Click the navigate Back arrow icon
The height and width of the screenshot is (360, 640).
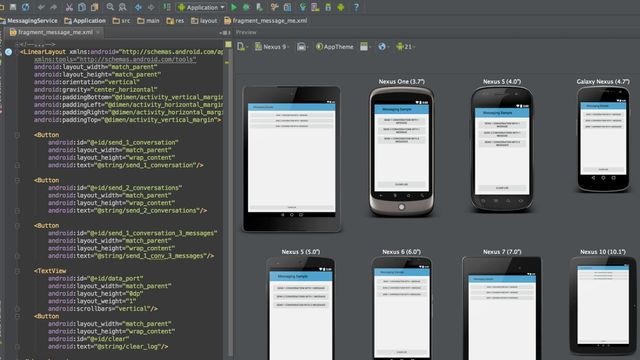138,7
